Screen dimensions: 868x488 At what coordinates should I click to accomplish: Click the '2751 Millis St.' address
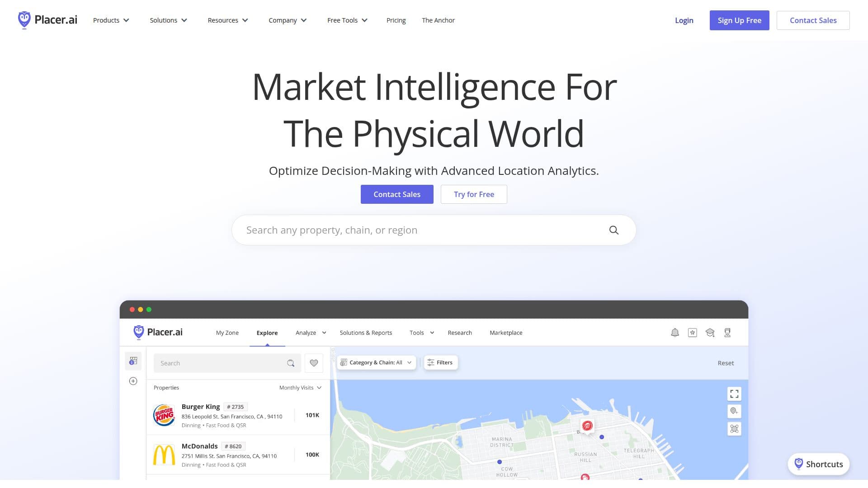tap(229, 456)
